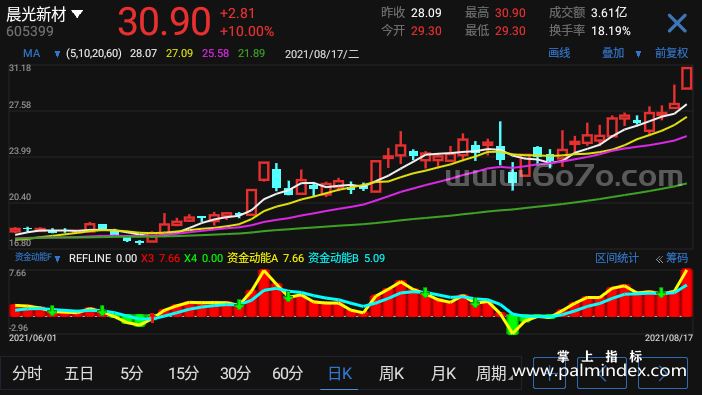Image resolution: width=702 pixels, height=395 pixels.
Task: Close the chart with the X icon
Action: coord(677,23)
